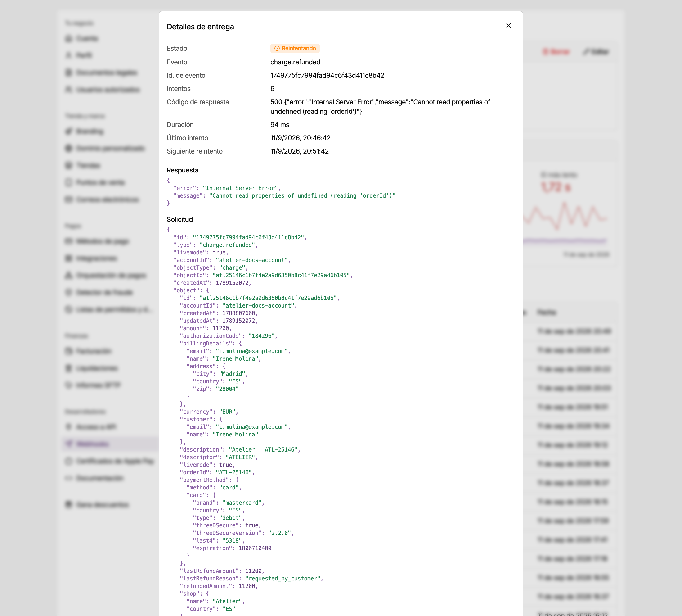Select the "orderId": "ATL-25146" line
The width and height of the screenshot is (682, 616).
coord(217,472)
